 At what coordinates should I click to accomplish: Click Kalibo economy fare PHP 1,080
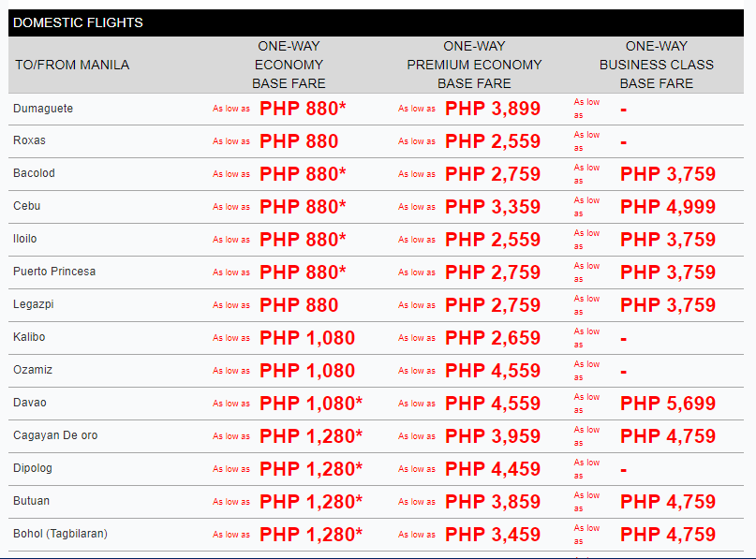pyautogui.click(x=307, y=338)
